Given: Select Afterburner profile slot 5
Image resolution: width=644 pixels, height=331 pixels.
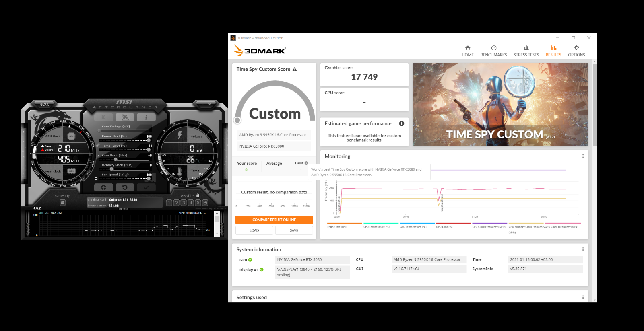Looking at the screenshot, I should tap(198, 203).
